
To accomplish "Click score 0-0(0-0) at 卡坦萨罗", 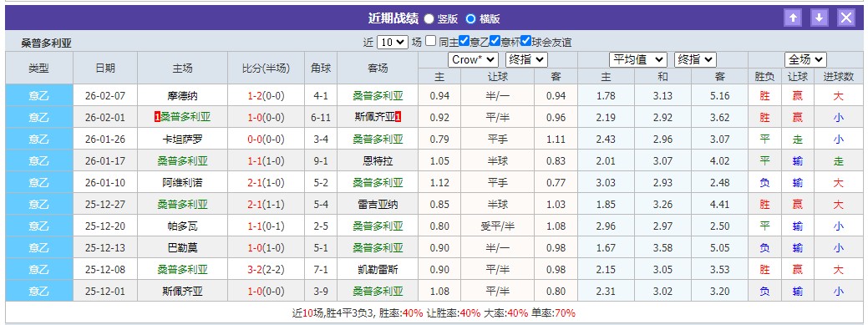I will pos(266,139).
